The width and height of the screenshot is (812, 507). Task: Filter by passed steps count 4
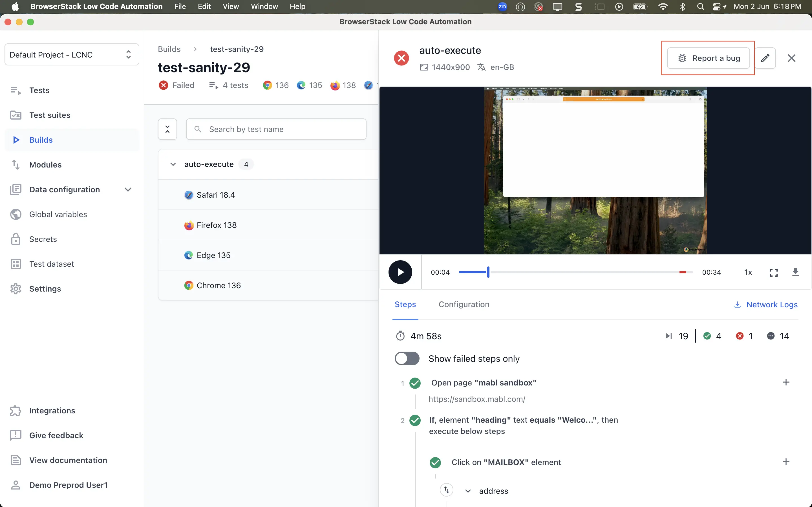pos(712,336)
